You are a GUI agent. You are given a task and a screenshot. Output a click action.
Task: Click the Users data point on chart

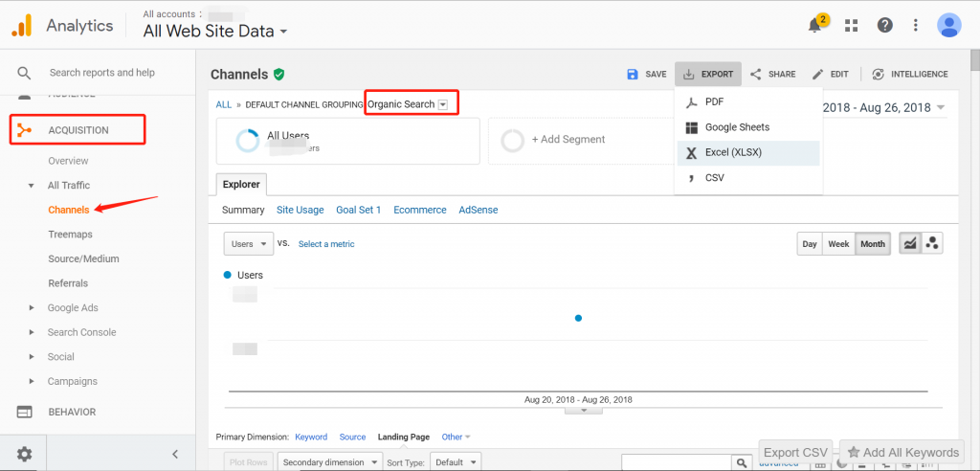point(578,318)
